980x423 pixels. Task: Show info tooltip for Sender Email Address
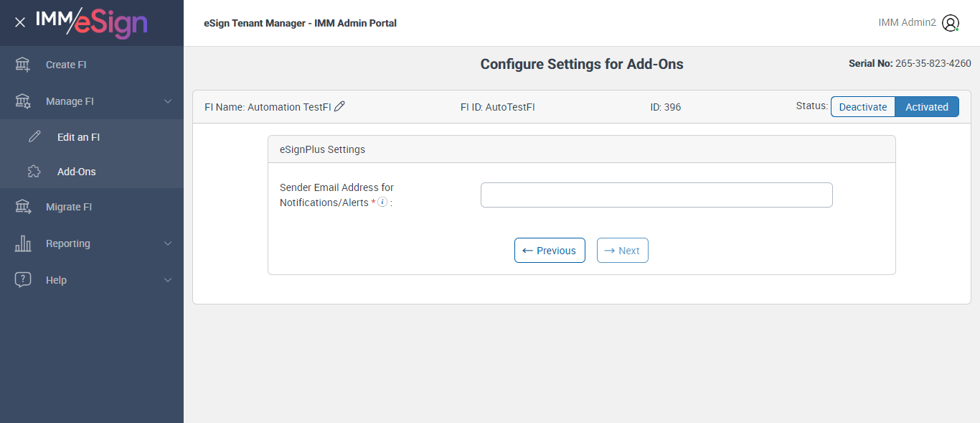(x=382, y=203)
